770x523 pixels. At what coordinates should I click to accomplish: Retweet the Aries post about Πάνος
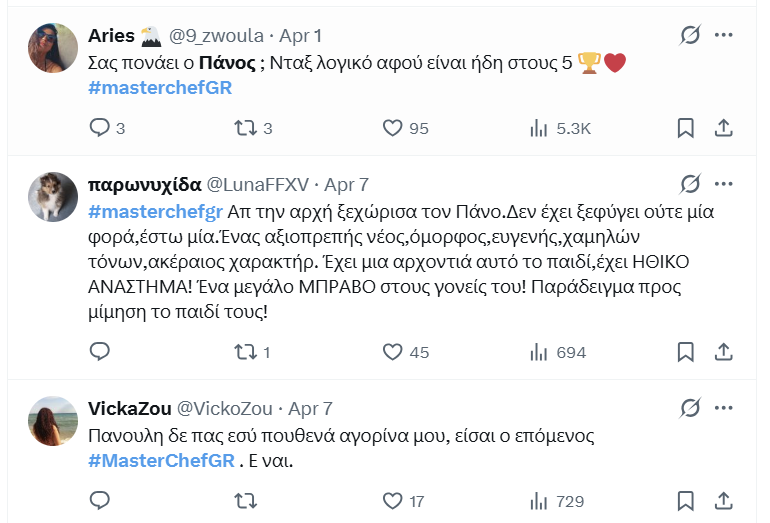pyautogui.click(x=244, y=128)
